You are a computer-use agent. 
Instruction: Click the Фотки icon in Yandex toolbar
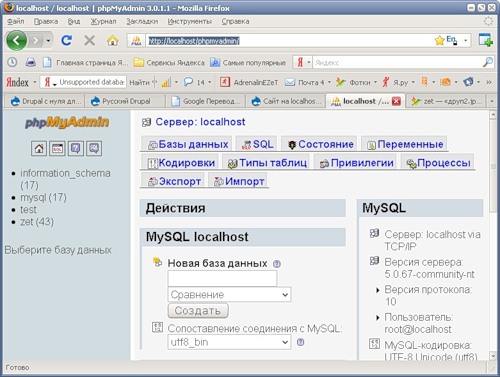click(340, 82)
